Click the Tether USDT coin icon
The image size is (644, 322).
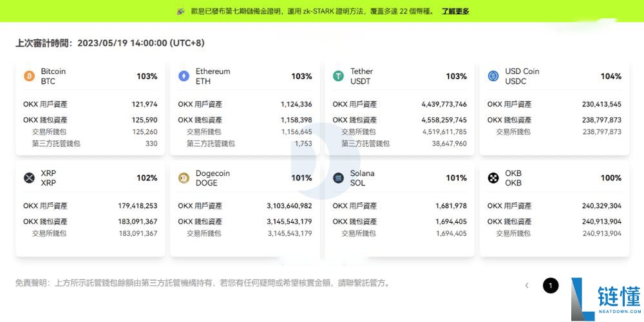[339, 76]
